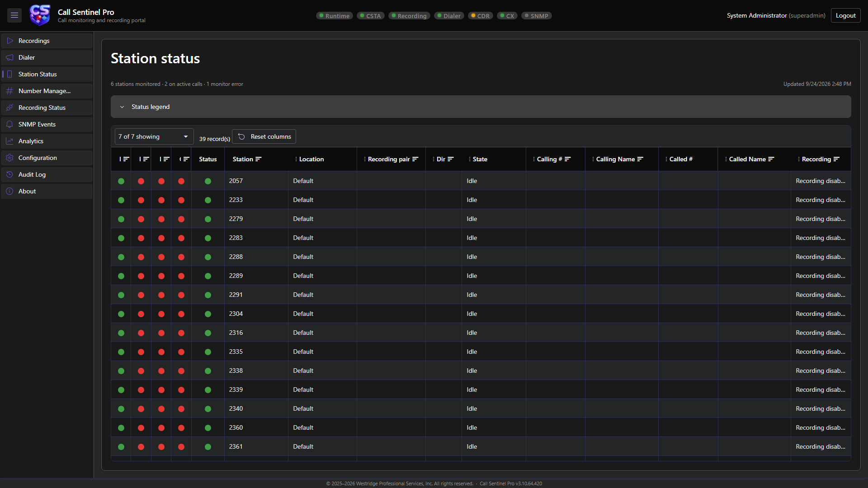Click the About info icon
This screenshot has height=488, width=868.
coord(9,191)
